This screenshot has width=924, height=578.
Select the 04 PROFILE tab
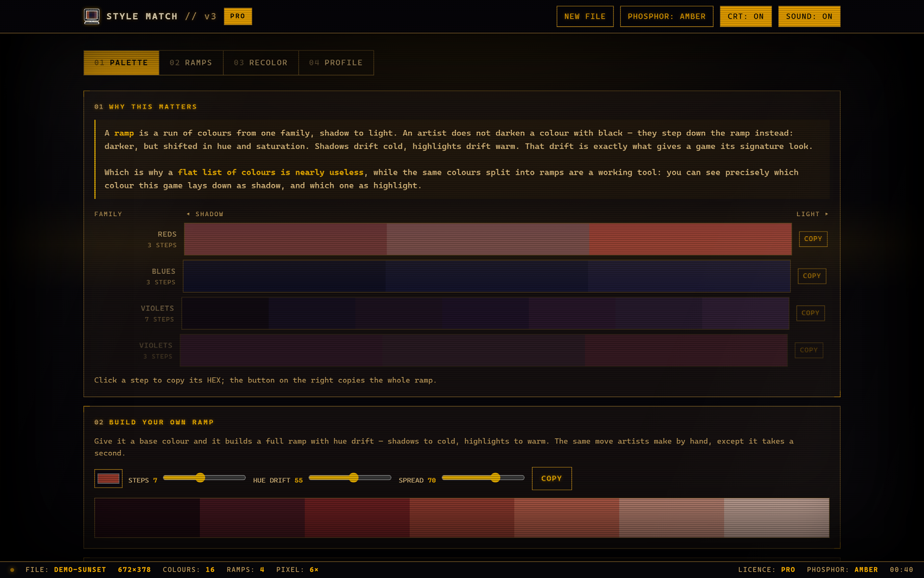336,63
